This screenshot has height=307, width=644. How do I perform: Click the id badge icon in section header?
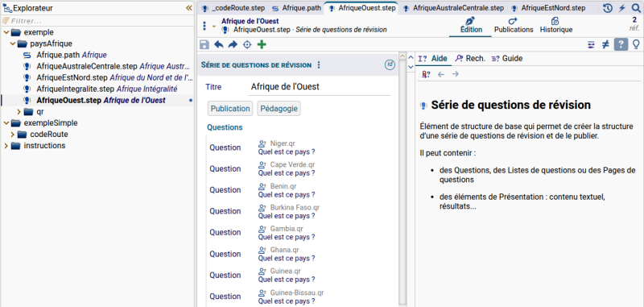coord(390,64)
